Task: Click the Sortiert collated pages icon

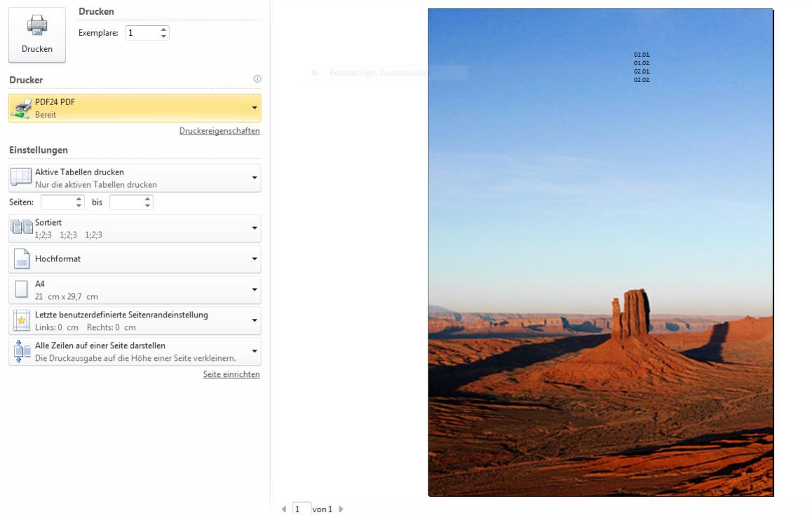Action: click(21, 227)
